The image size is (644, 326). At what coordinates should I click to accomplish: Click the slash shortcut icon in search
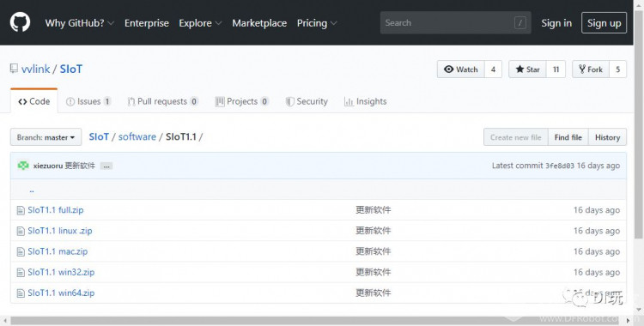coord(520,23)
